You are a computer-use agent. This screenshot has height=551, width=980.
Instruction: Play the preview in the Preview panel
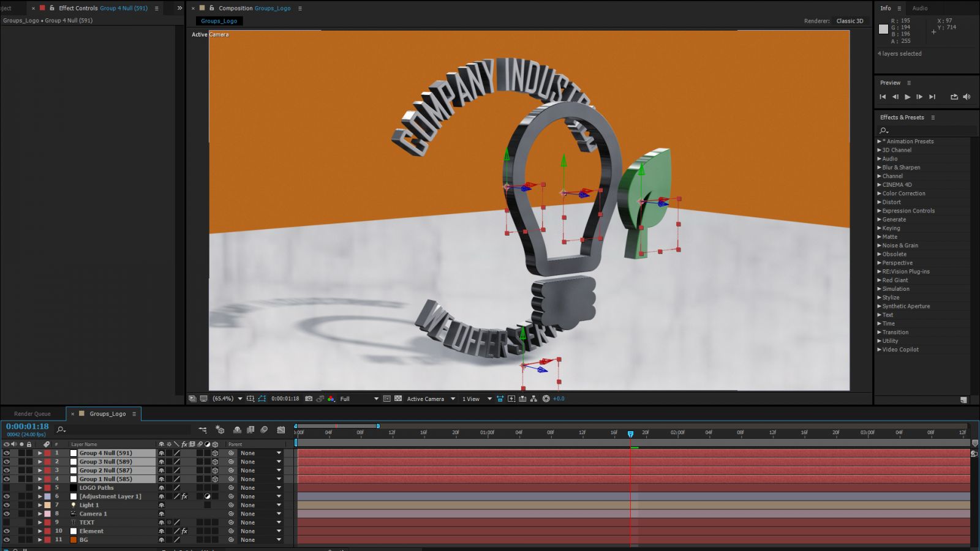(x=908, y=96)
